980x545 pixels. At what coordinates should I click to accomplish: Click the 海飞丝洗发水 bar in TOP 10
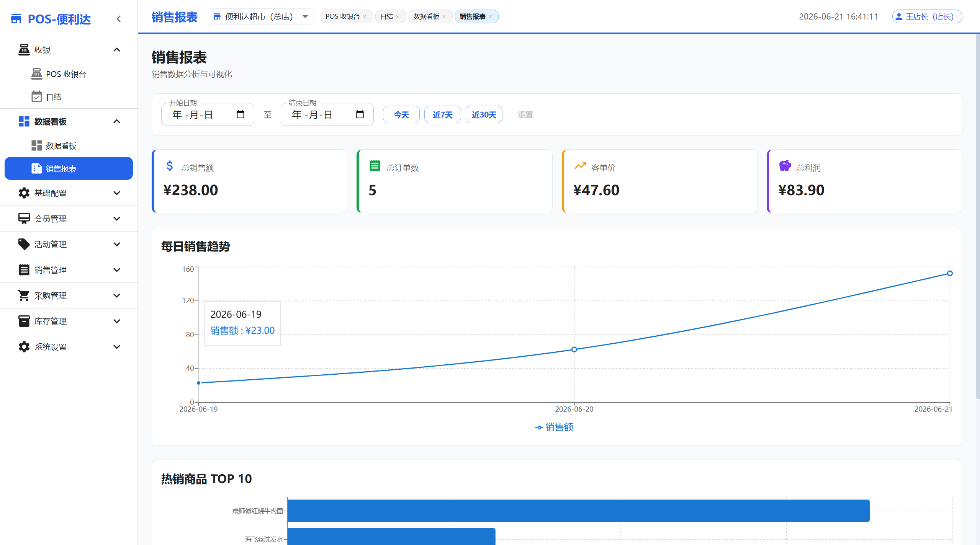(391, 536)
